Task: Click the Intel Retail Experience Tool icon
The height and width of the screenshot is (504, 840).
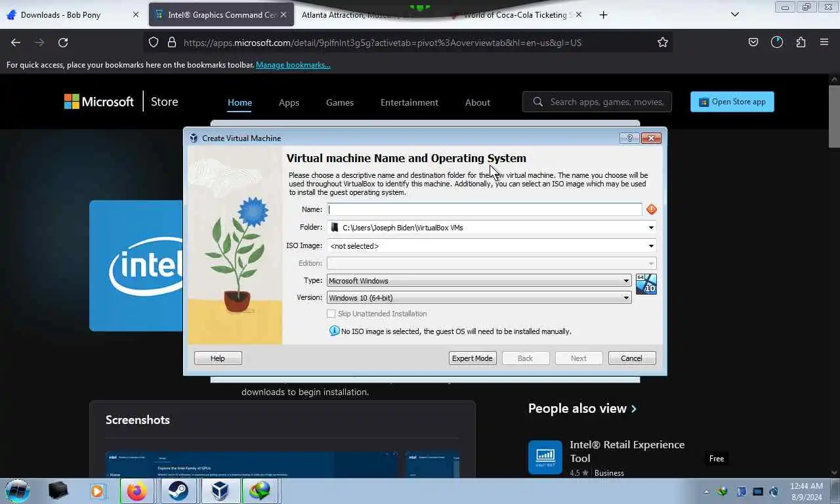Action: pos(545,457)
